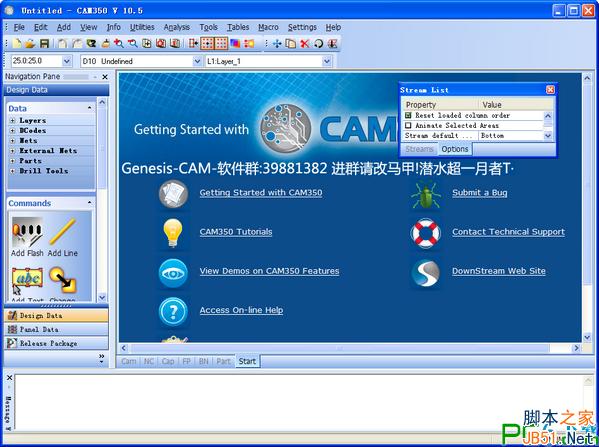Expand the Nets tree node
The image size is (599, 447).
pyautogui.click(x=13, y=141)
